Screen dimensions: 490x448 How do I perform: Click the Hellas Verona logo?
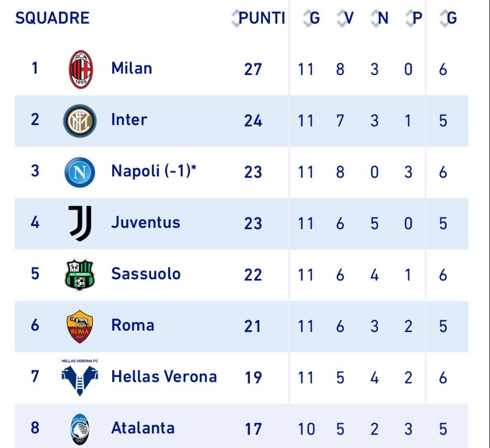click(80, 377)
